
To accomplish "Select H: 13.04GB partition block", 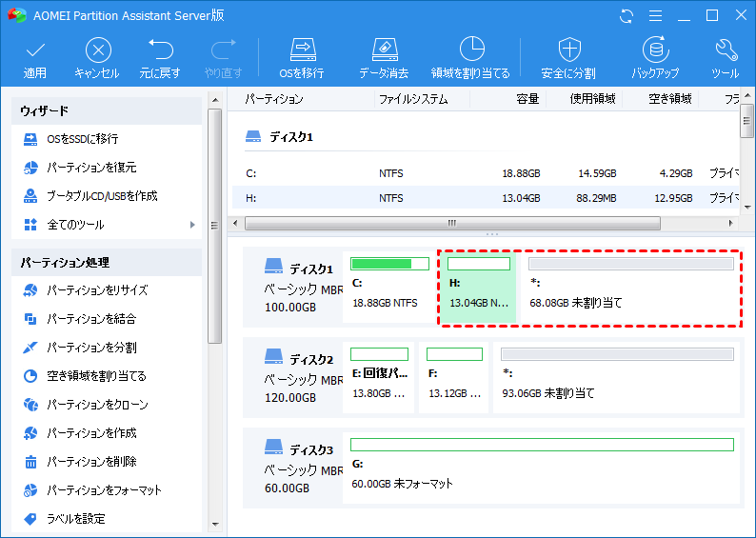I will click(478, 288).
